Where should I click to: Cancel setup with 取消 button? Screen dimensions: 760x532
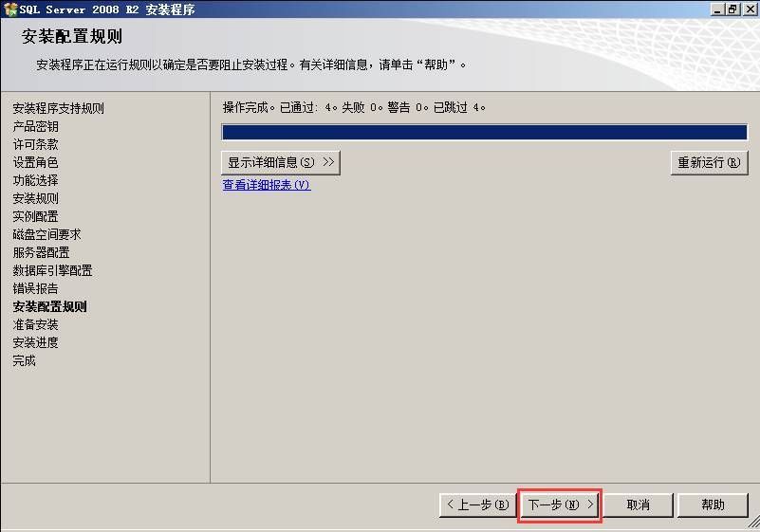tap(638, 504)
